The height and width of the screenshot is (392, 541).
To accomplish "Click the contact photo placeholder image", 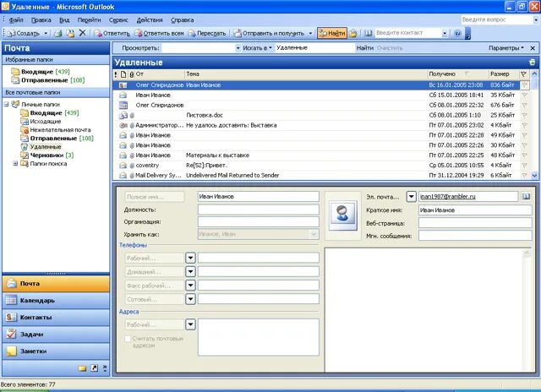I will [342, 216].
